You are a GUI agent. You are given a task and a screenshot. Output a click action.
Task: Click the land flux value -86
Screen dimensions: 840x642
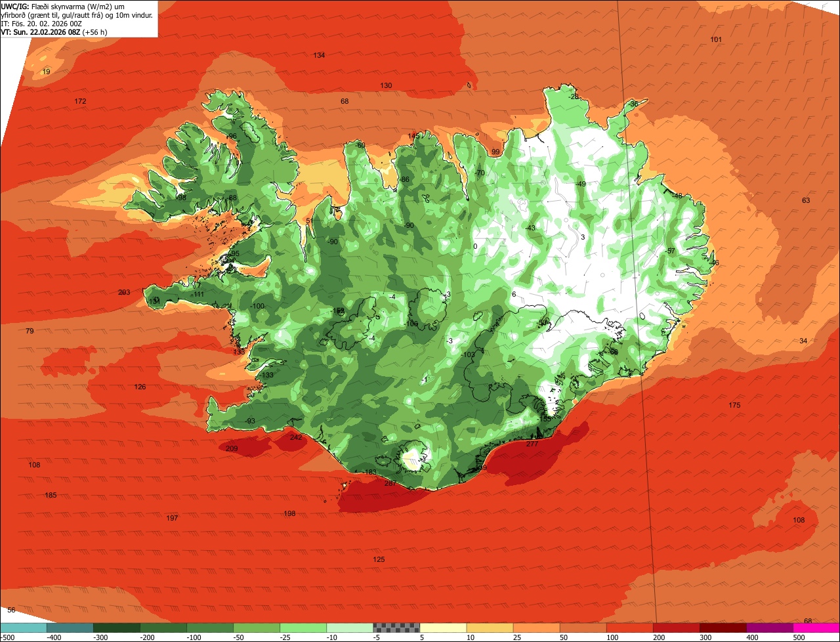pyautogui.click(x=404, y=179)
